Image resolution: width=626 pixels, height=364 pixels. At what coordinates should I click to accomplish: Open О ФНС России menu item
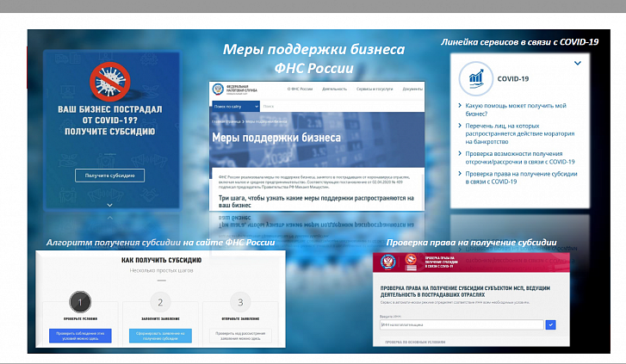click(x=300, y=89)
